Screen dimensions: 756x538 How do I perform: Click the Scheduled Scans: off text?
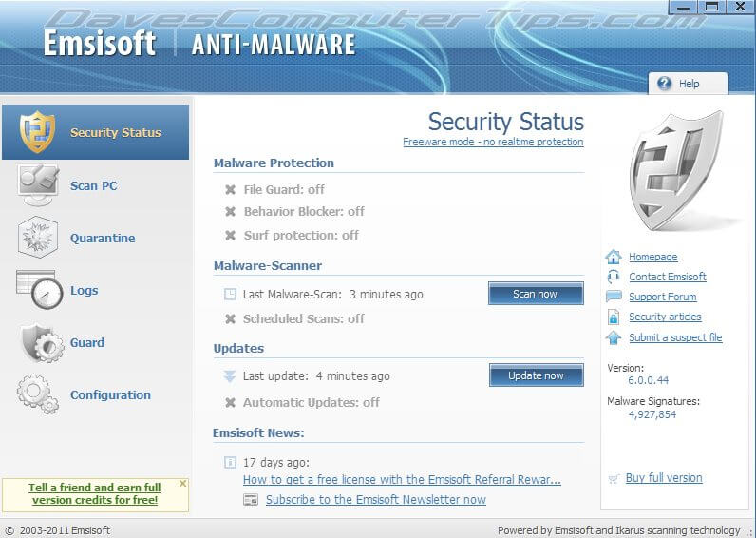[x=304, y=318]
